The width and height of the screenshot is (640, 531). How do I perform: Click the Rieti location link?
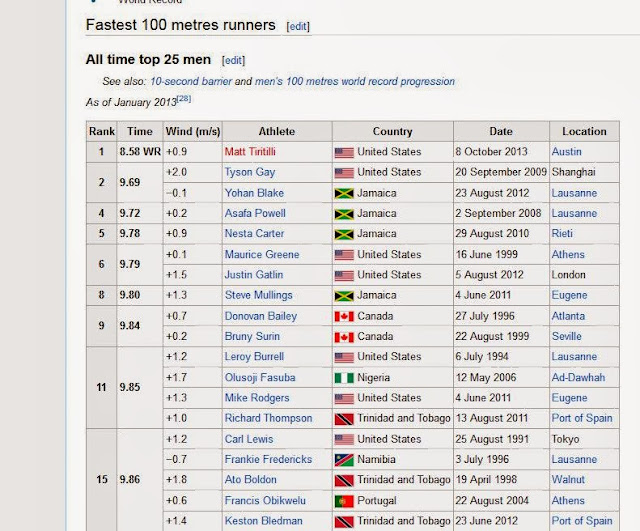[562, 233]
